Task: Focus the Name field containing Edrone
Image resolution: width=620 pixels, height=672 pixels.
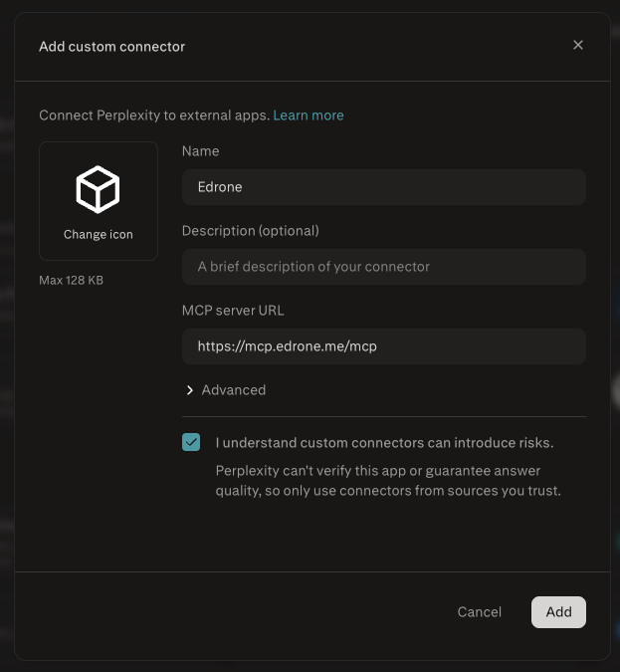Action: tap(384, 187)
